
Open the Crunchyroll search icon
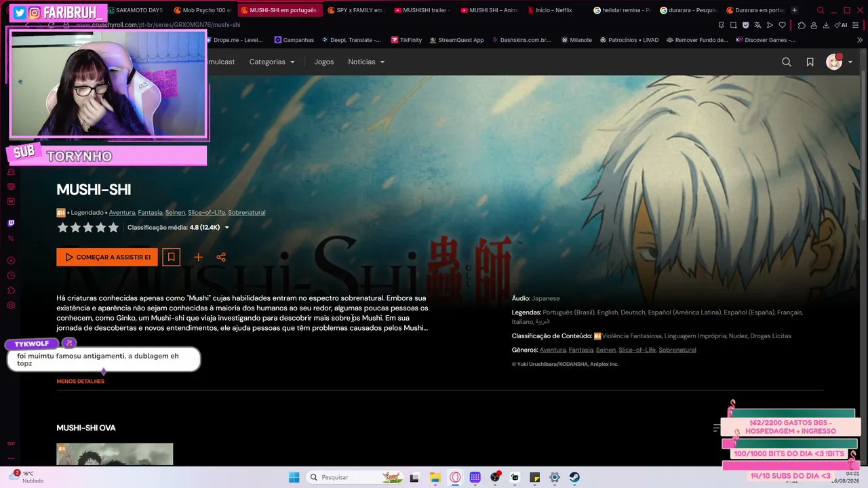(787, 62)
